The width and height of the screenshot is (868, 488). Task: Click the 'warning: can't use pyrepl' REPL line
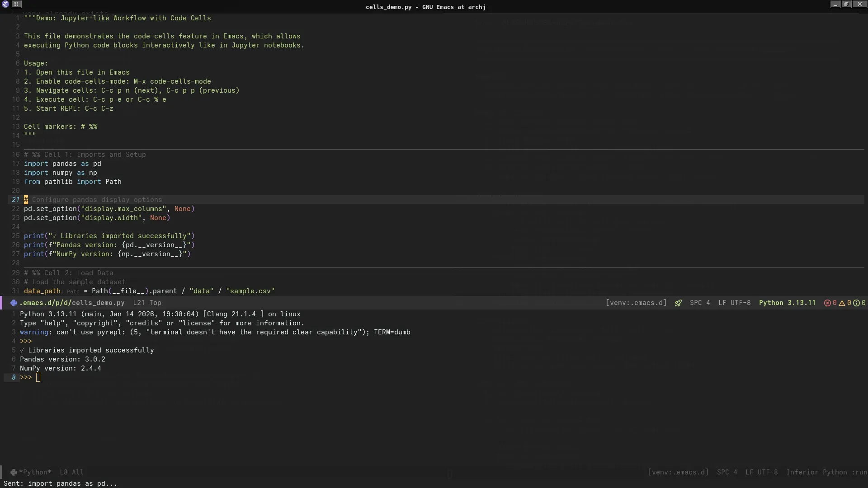pos(215,332)
